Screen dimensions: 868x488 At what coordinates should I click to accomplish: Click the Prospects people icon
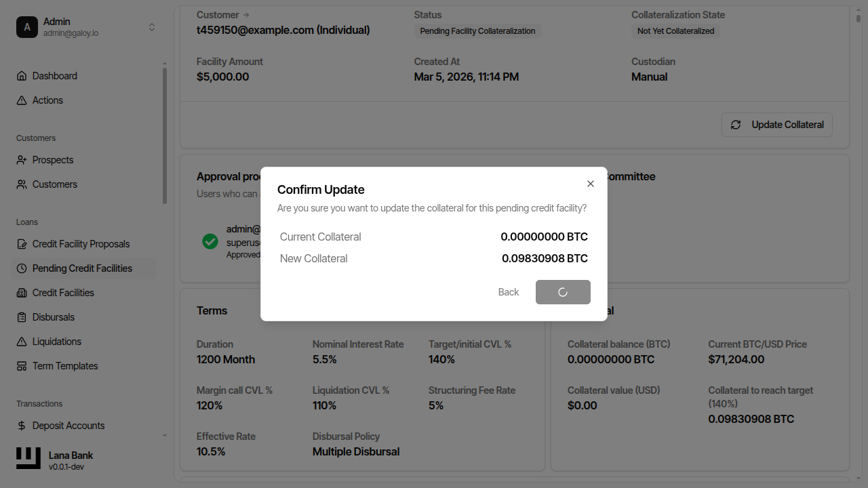(21, 159)
